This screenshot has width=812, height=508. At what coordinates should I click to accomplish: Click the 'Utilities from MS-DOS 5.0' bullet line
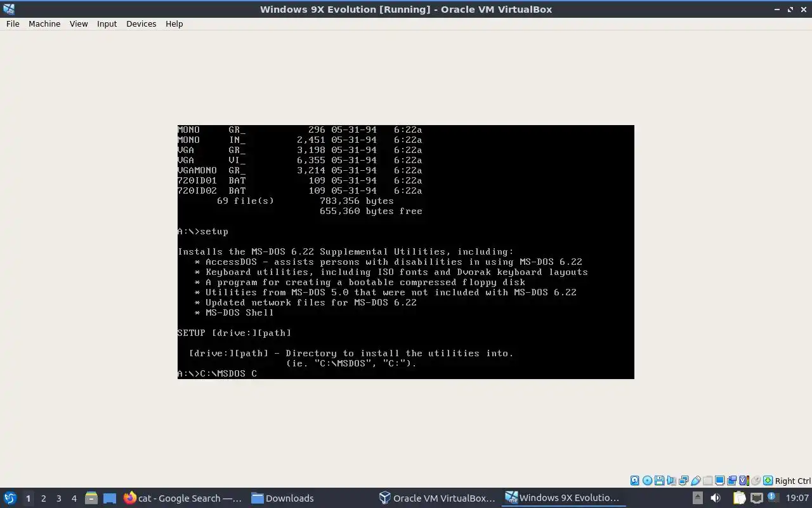[386, 292]
